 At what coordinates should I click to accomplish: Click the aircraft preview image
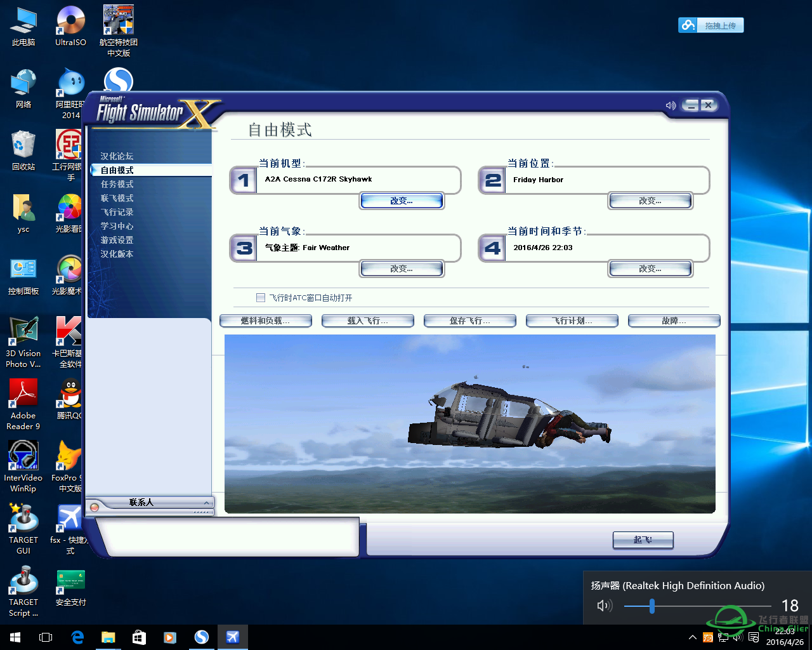click(470, 424)
